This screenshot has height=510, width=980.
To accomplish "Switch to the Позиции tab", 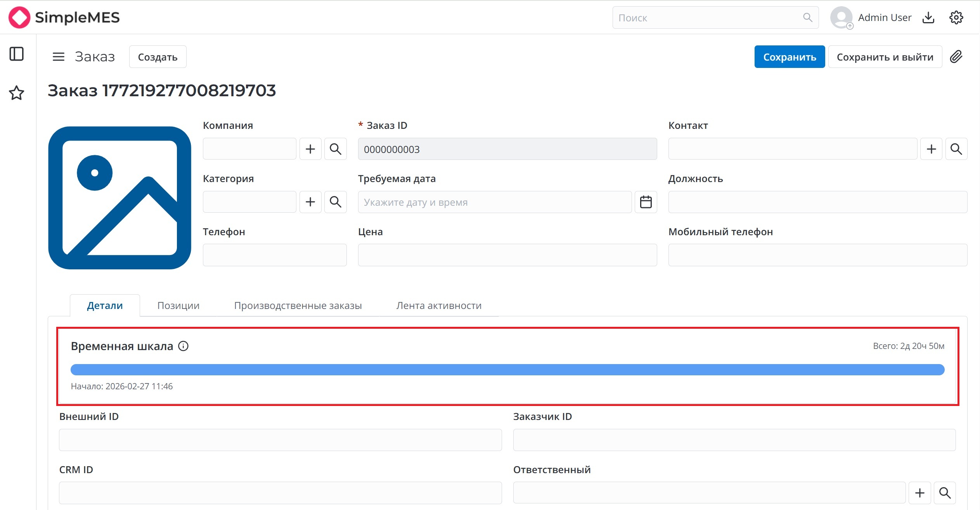I will [178, 305].
